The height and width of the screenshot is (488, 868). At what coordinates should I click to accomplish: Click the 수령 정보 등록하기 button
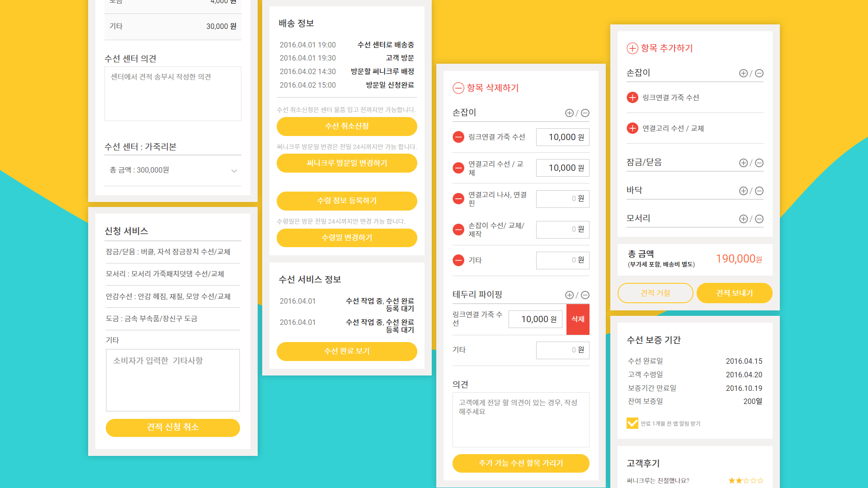coord(347,201)
